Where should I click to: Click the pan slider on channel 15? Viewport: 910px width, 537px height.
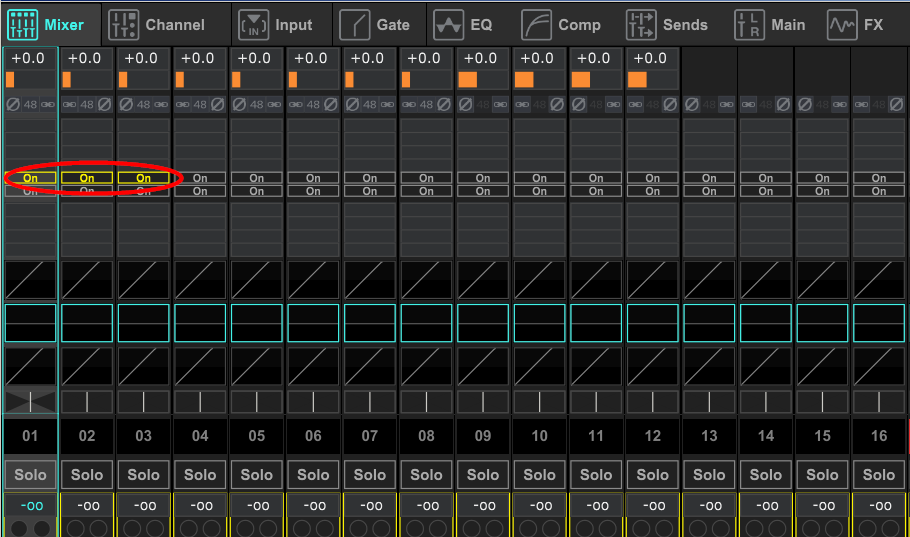pyautogui.click(x=822, y=402)
